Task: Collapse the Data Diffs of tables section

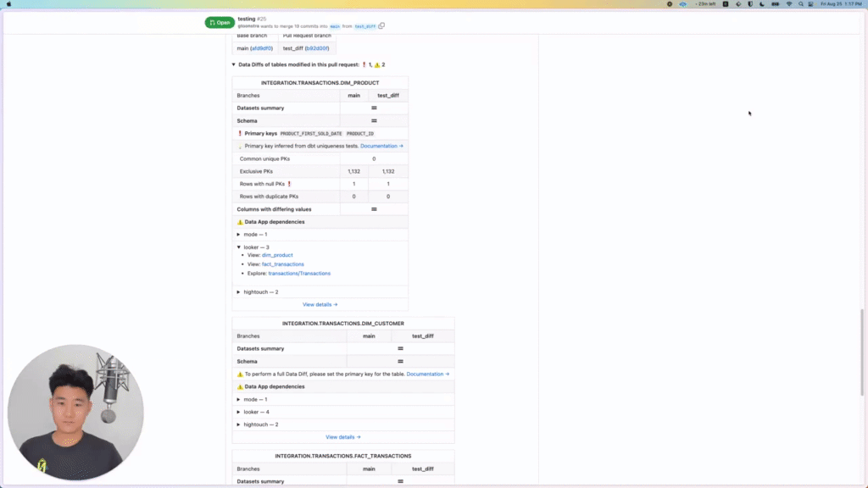Action: [x=234, y=64]
